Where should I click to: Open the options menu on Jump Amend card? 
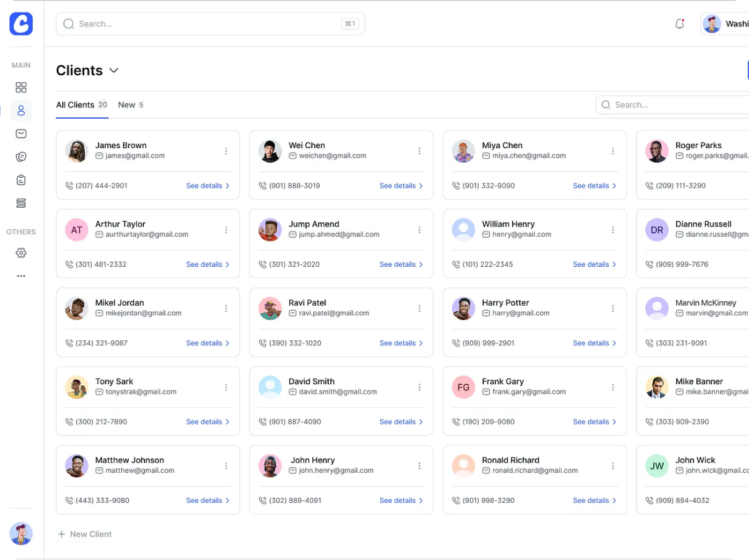(419, 230)
